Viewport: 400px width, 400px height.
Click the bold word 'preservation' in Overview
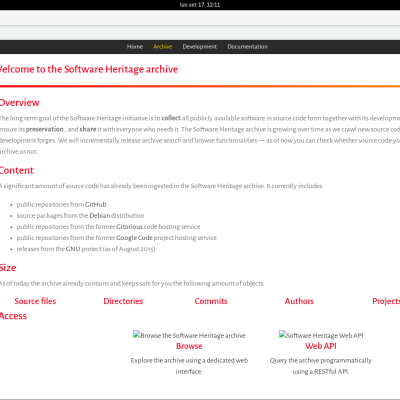point(45,129)
